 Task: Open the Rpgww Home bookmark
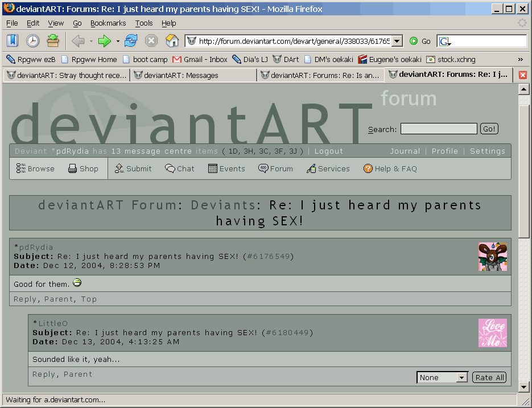coord(89,59)
